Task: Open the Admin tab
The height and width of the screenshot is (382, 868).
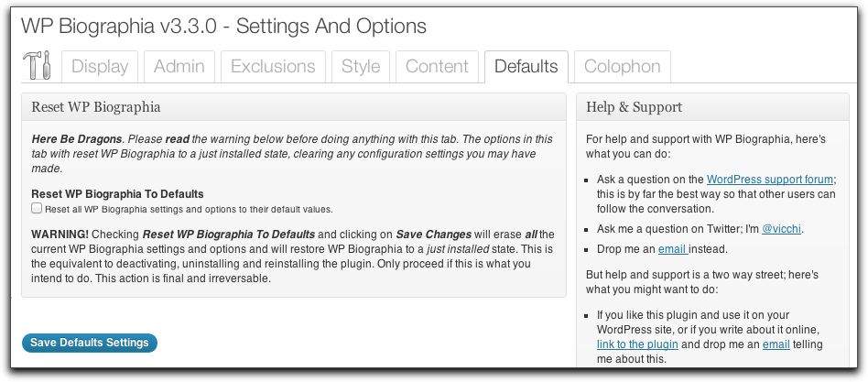Action: 179,67
